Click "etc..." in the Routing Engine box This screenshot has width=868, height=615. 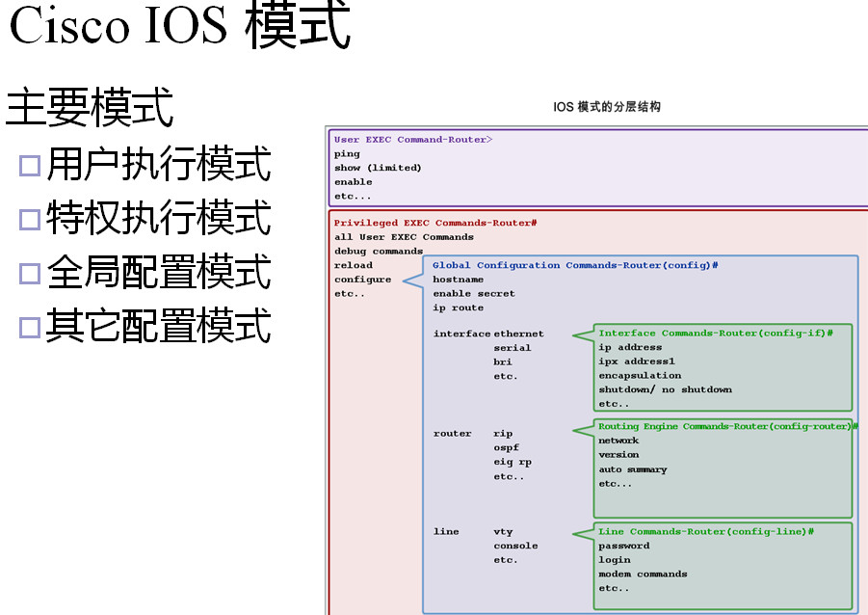(x=615, y=484)
